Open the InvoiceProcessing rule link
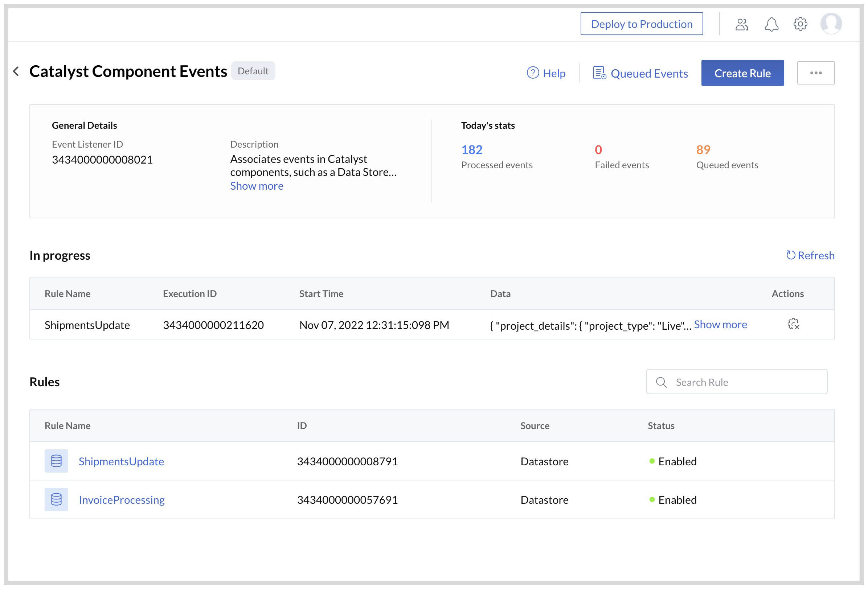The height and width of the screenshot is (589, 868). click(x=122, y=499)
